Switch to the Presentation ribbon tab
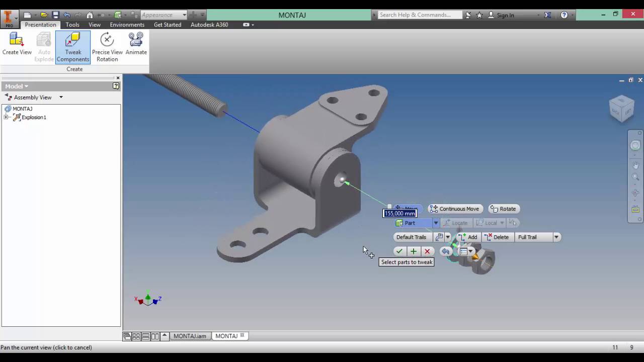This screenshot has width=644, height=362. pyautogui.click(x=40, y=25)
